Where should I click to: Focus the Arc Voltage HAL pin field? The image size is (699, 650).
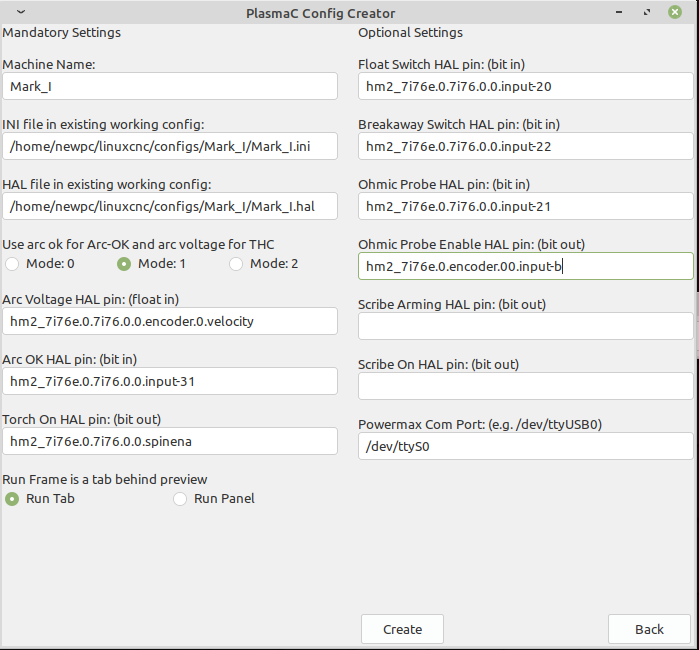(170, 321)
